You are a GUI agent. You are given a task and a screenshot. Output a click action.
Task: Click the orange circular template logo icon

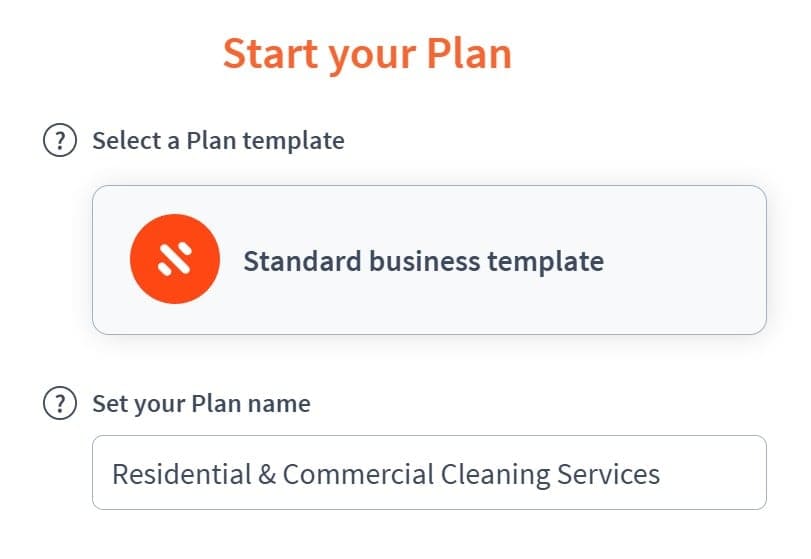[175, 259]
